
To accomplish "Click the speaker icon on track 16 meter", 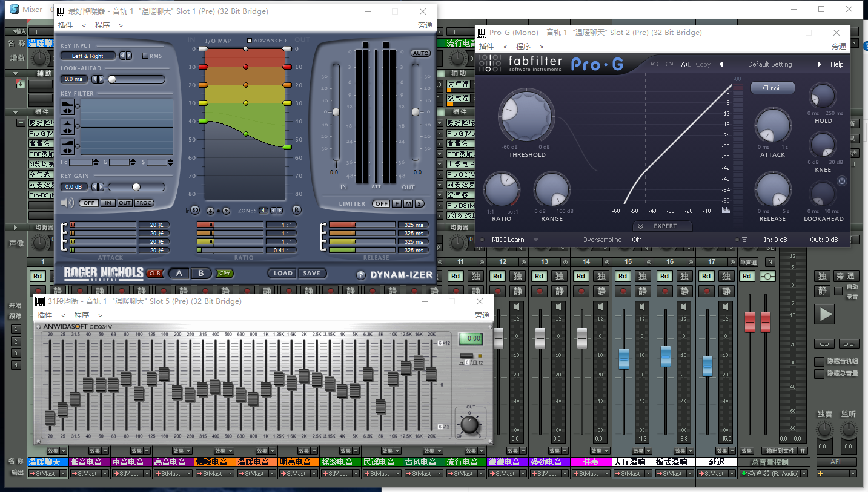I will click(x=684, y=307).
